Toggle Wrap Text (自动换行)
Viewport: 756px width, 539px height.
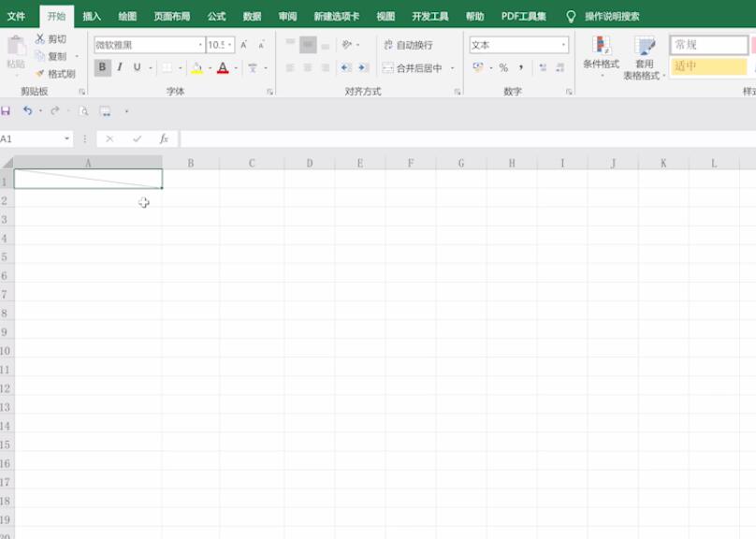click(408, 45)
